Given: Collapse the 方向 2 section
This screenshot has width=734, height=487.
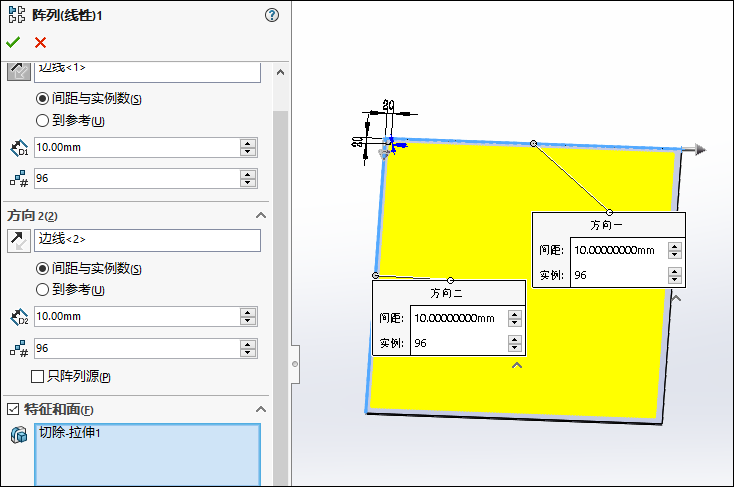Looking at the screenshot, I should click(261, 216).
